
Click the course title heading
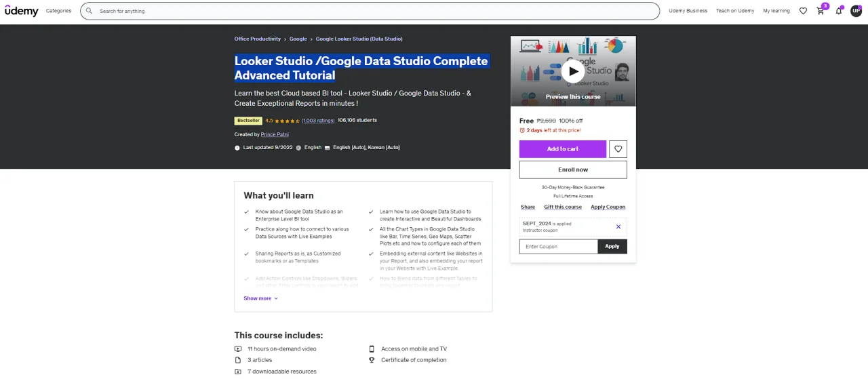pyautogui.click(x=361, y=68)
